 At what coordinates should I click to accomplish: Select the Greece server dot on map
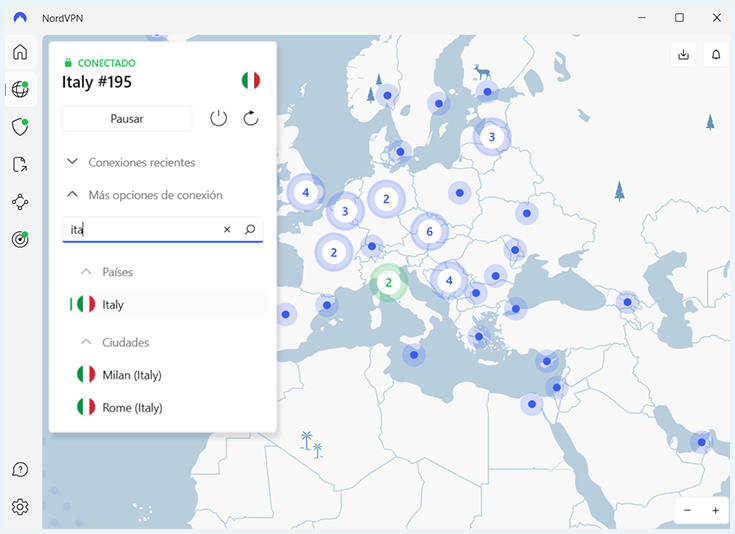pos(479,336)
